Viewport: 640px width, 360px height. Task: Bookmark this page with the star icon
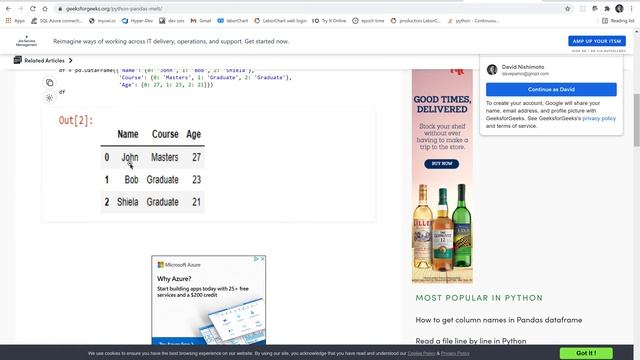pos(567,9)
